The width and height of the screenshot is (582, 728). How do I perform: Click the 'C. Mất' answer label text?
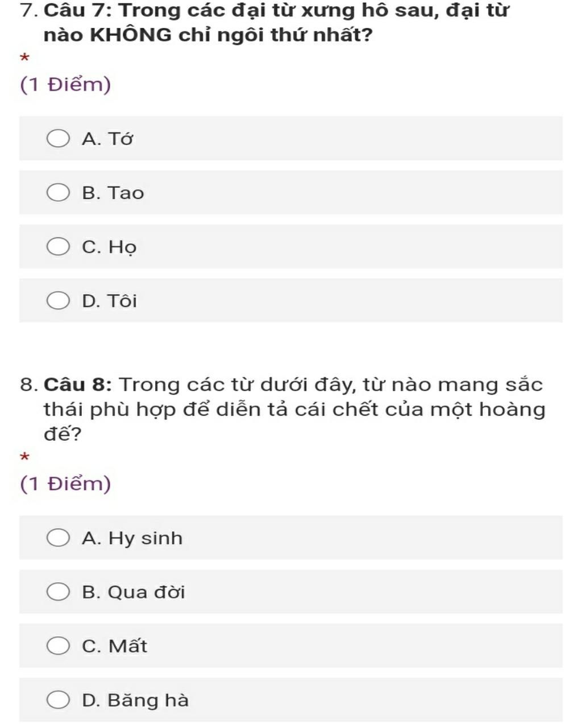(x=114, y=646)
